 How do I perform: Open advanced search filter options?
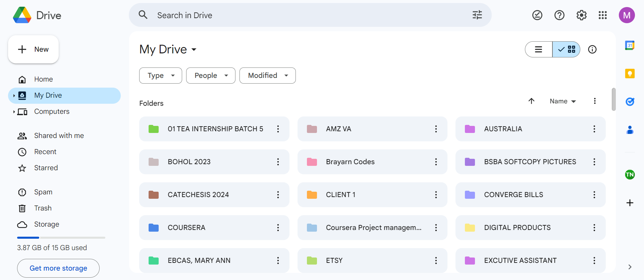point(477,15)
